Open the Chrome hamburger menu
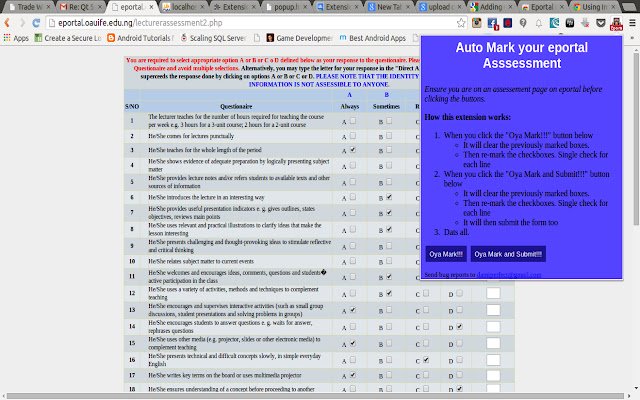The height and width of the screenshot is (400, 640). coord(632,23)
